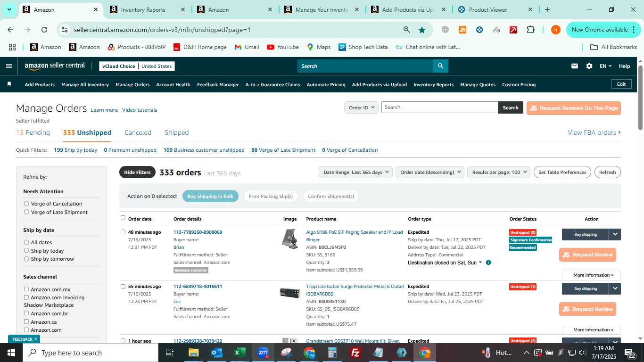Click the orange JS extension icon
Viewport: 644px width, 362px height.
(462, 30)
